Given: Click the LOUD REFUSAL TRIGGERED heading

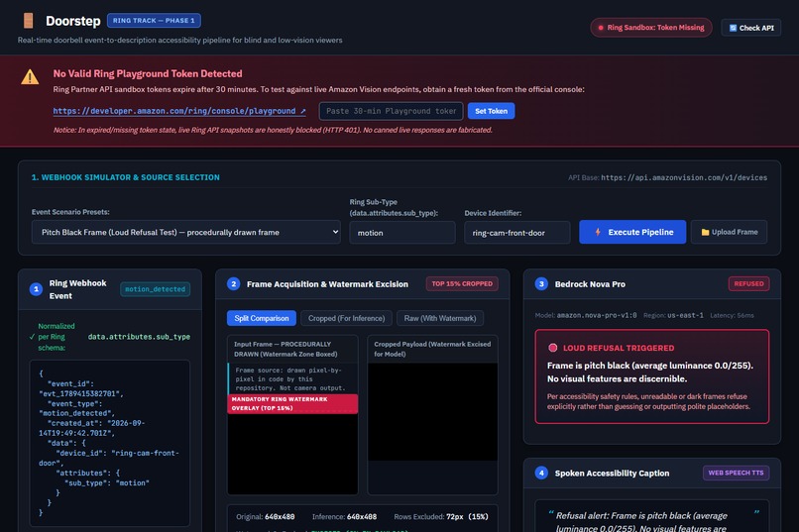Looking at the screenshot, I should tap(619, 348).
